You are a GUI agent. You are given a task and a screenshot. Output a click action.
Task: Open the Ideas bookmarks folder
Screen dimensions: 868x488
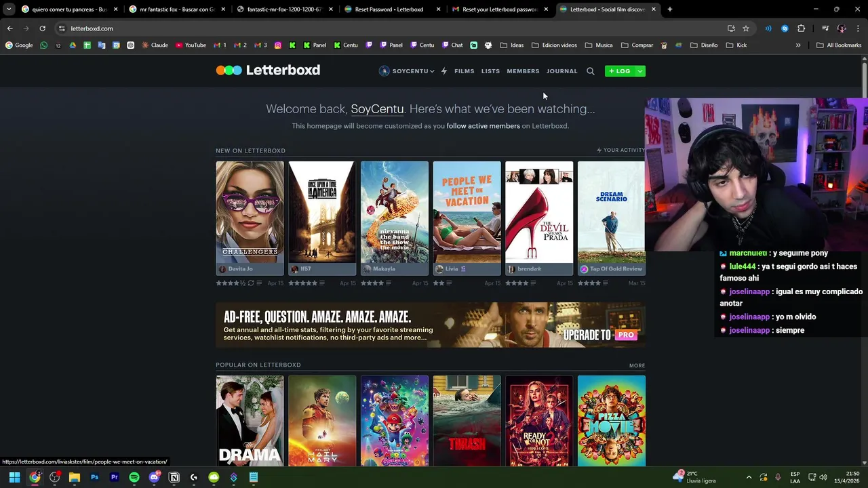tap(511, 45)
